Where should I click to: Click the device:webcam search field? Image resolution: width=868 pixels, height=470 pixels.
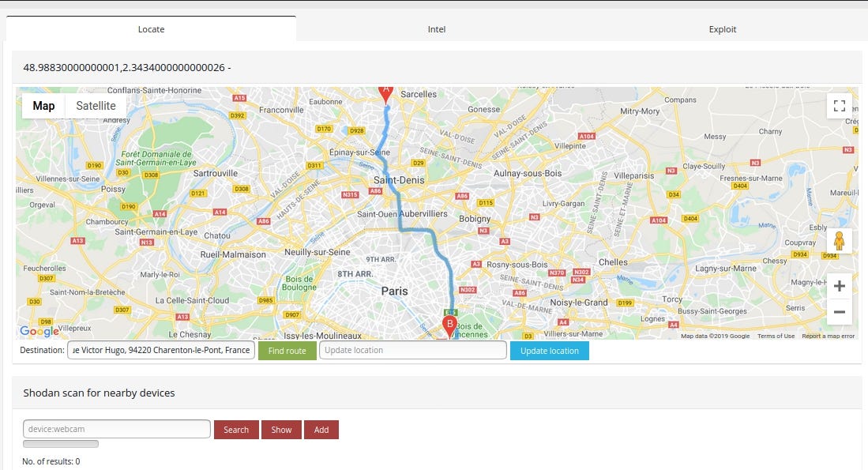(117, 429)
